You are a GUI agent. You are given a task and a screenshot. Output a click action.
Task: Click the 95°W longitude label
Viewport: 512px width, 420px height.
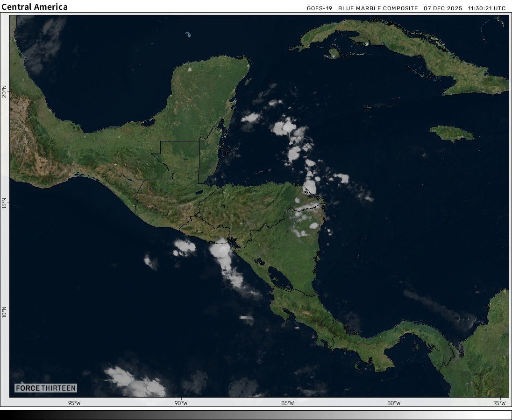tap(74, 403)
